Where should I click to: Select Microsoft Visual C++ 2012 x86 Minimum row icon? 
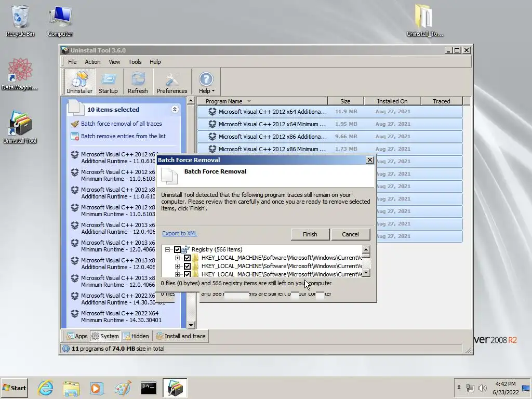(x=212, y=149)
